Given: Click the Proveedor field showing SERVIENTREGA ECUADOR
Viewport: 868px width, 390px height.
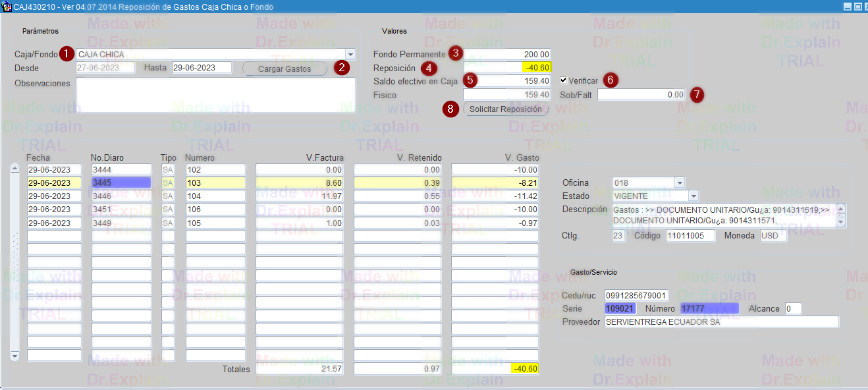Looking at the screenshot, I should pyautogui.click(x=721, y=321).
